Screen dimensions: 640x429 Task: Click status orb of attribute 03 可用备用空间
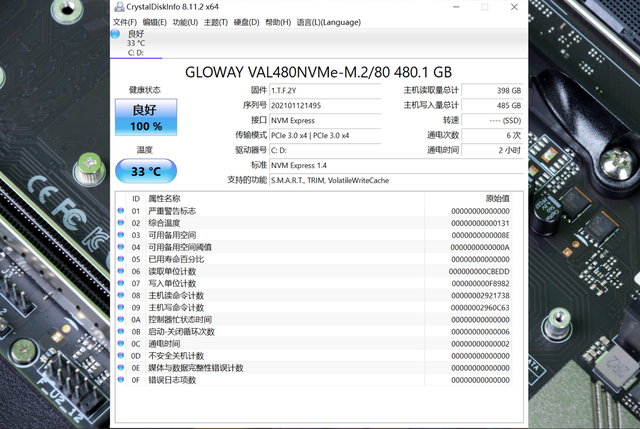point(120,235)
